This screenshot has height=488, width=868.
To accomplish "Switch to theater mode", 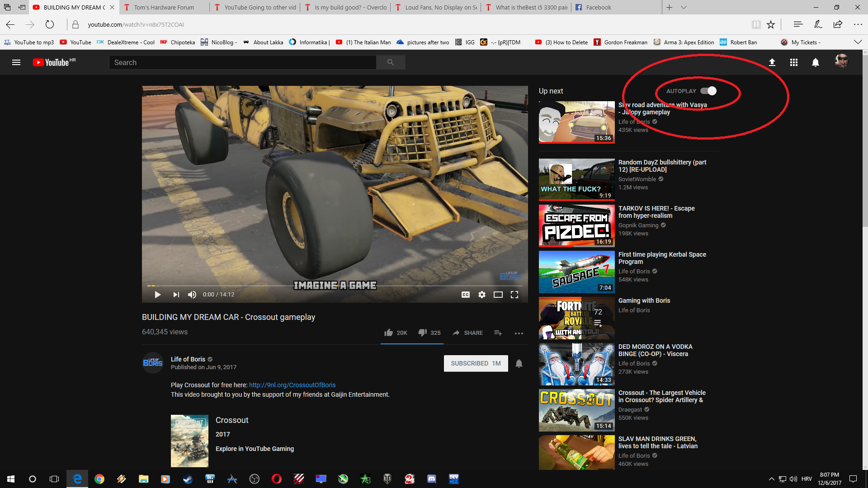I will pyautogui.click(x=498, y=295).
